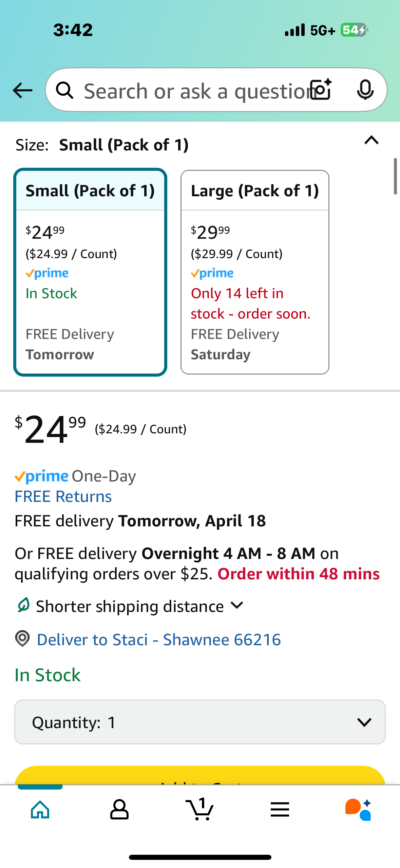Select Small (Pack of 1) size option
This screenshot has width=400, height=868.
pyautogui.click(x=90, y=272)
